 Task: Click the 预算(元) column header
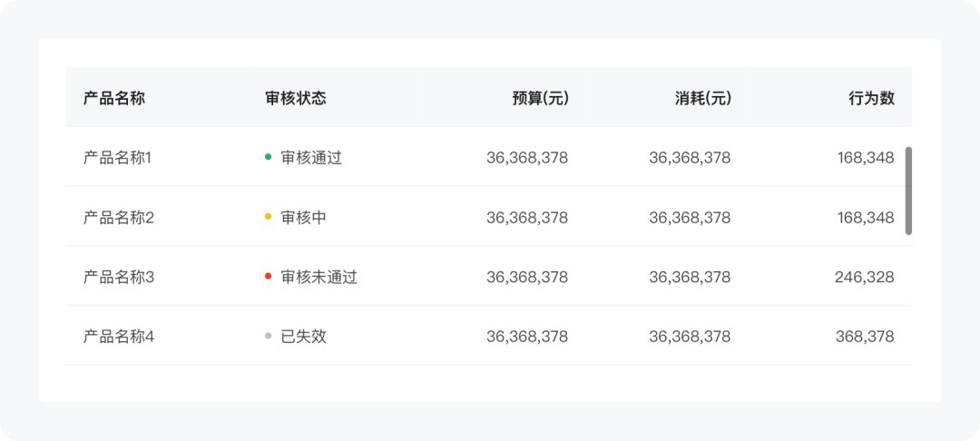[540, 98]
